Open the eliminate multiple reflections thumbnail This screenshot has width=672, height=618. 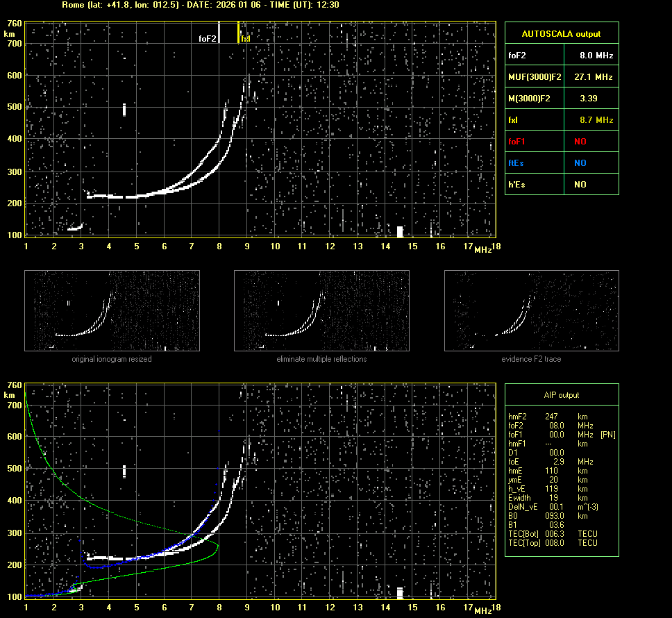coord(321,310)
